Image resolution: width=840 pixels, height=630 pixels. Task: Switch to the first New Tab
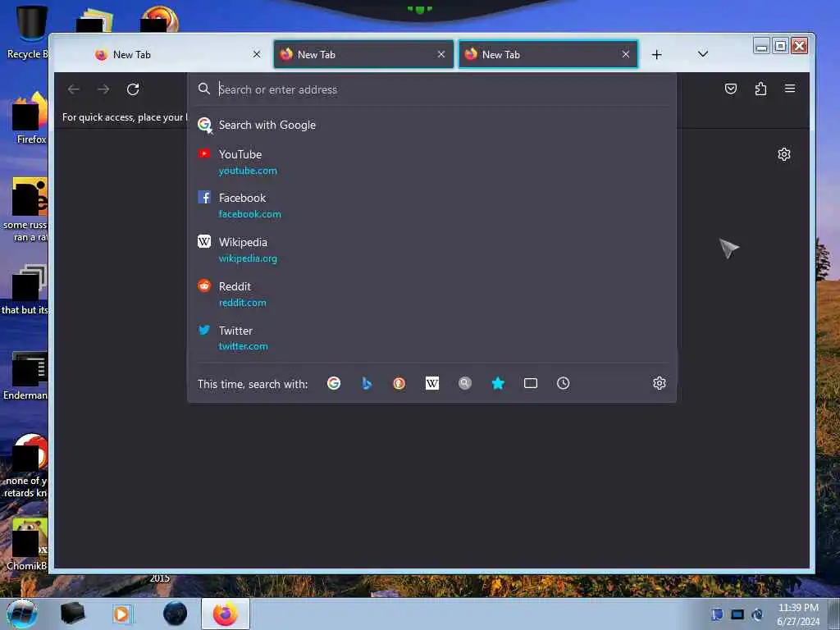pyautogui.click(x=177, y=55)
